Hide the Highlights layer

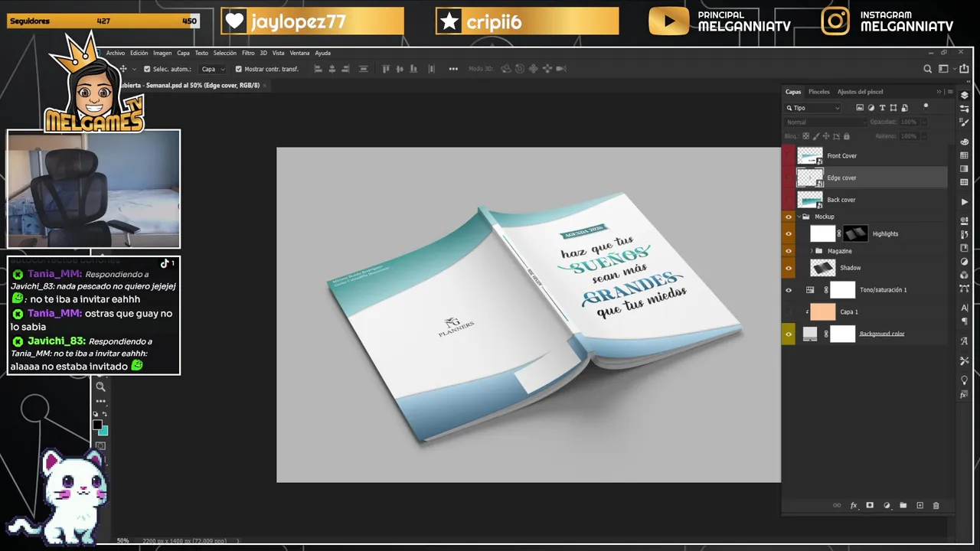click(x=789, y=233)
